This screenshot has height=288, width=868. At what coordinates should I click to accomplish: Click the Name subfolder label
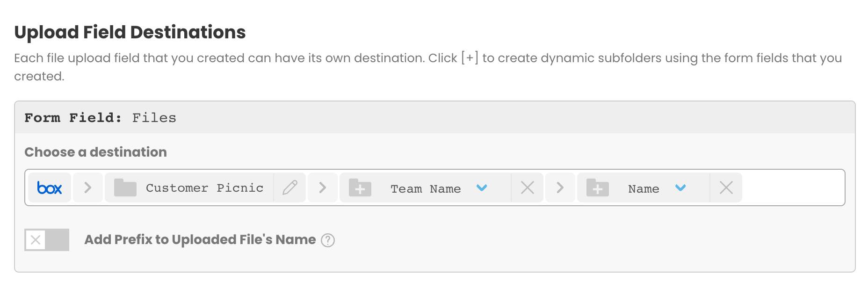coord(644,189)
